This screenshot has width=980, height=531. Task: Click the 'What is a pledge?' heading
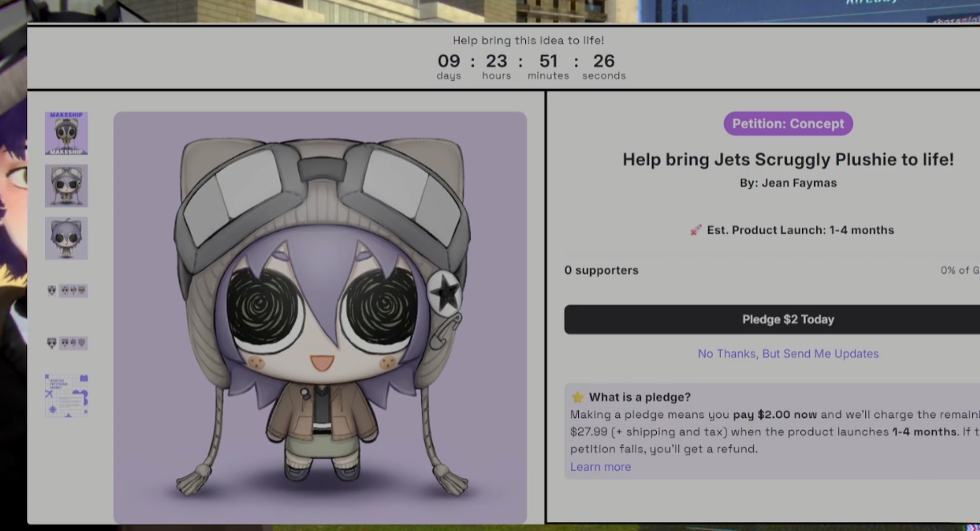click(x=640, y=397)
